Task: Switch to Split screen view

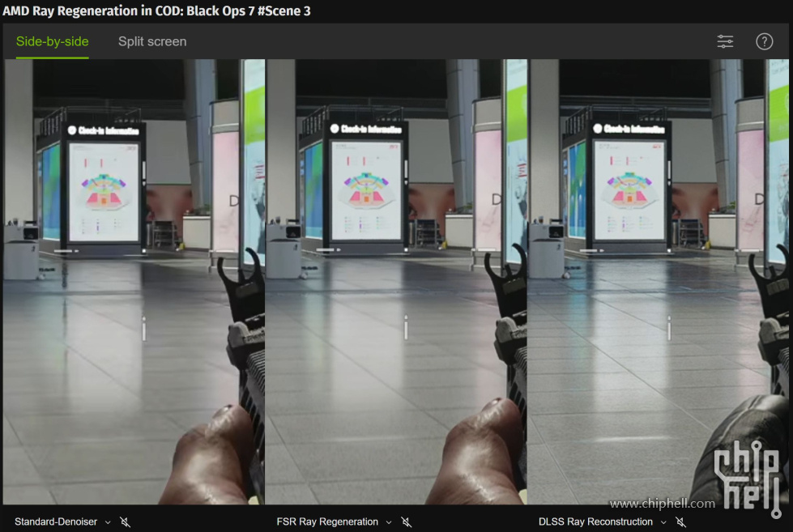Action: 152,41
